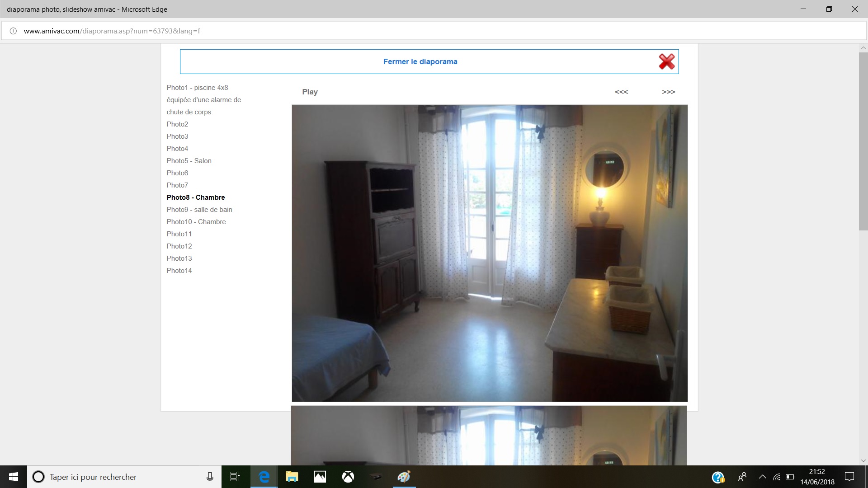This screenshot has height=488, width=868.
Task: Open dark app icon beside Xbox
Action: click(x=376, y=477)
